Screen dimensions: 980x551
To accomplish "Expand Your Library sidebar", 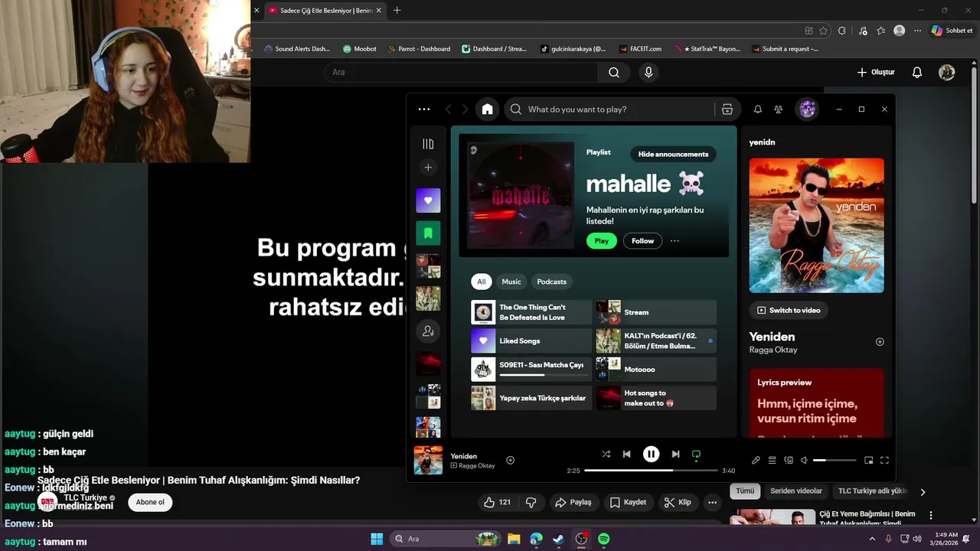I will [x=428, y=144].
